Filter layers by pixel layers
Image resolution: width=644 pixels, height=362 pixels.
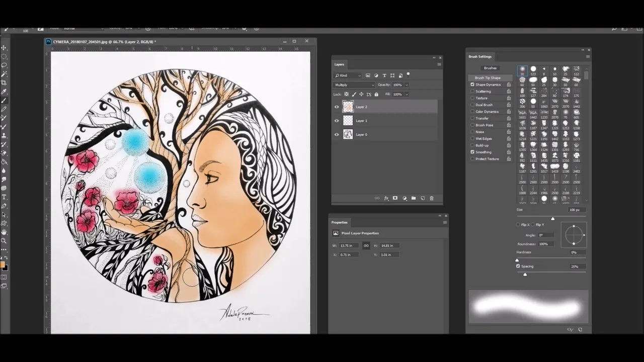(368, 75)
